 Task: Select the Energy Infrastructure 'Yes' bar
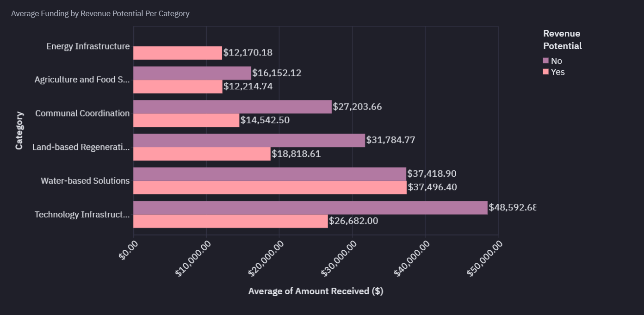coord(178,53)
